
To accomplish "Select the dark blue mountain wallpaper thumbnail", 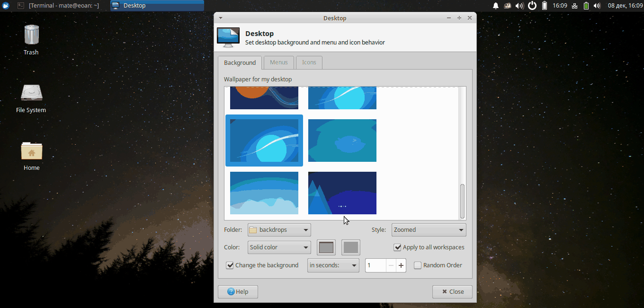I will point(342,193).
